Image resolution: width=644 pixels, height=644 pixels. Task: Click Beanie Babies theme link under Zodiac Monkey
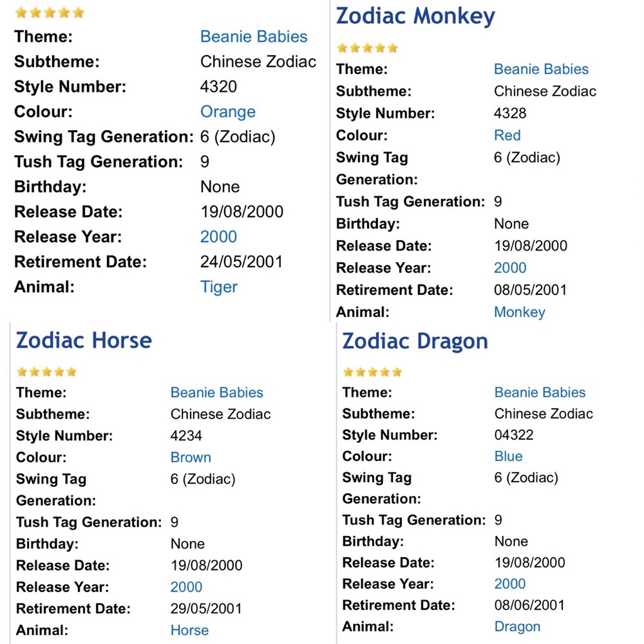pos(542,69)
